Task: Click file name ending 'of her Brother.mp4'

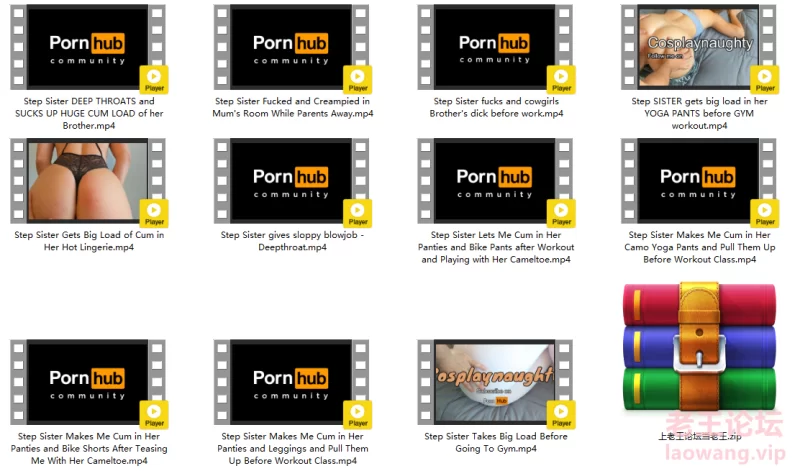Action: (x=89, y=113)
